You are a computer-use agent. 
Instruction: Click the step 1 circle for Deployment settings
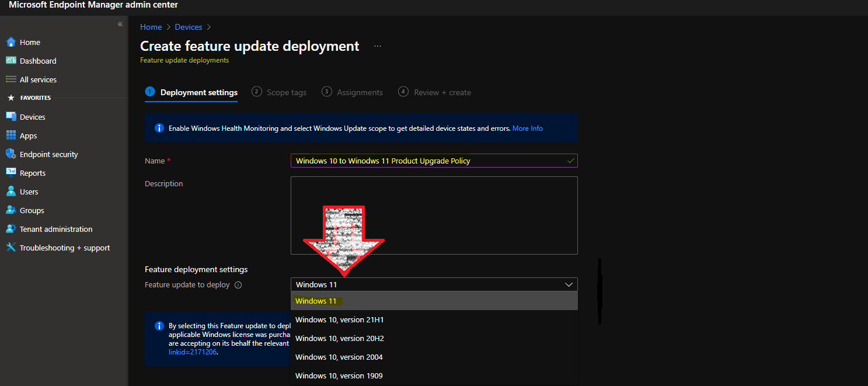(150, 92)
